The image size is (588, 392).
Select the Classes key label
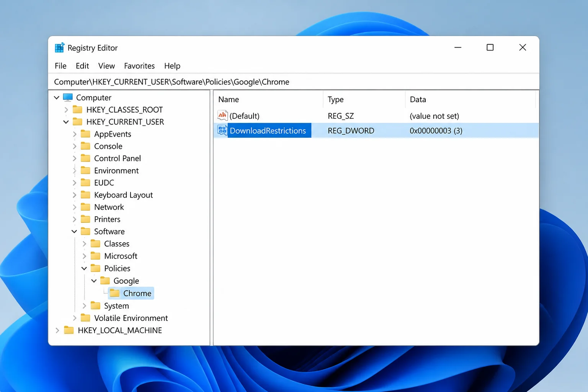pyautogui.click(x=117, y=243)
